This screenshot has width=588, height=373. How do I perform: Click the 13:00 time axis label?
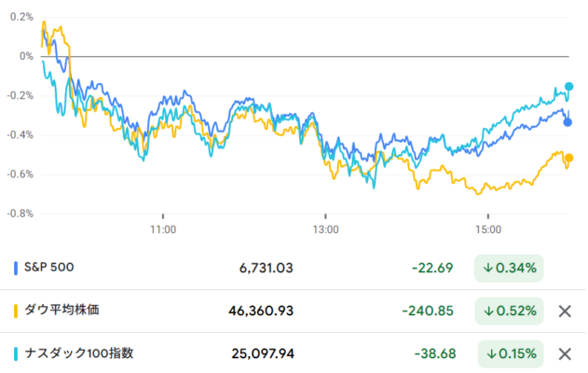pyautogui.click(x=325, y=228)
